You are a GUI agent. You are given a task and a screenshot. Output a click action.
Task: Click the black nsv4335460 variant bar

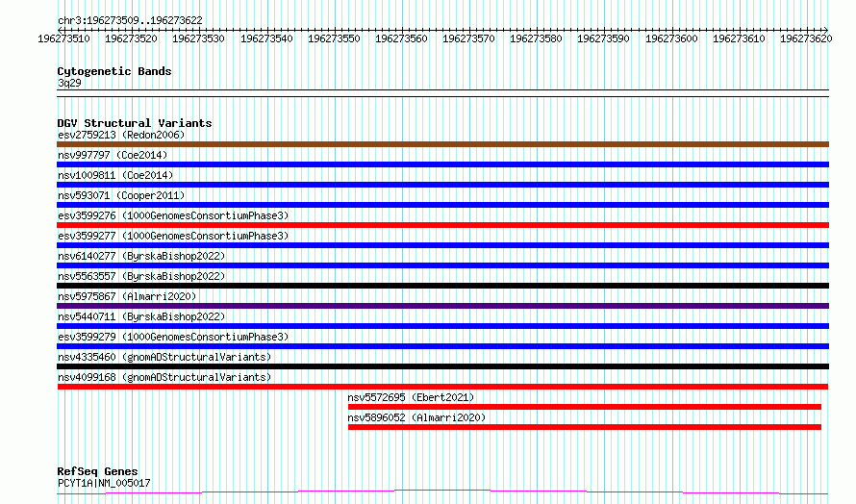[x=442, y=366]
